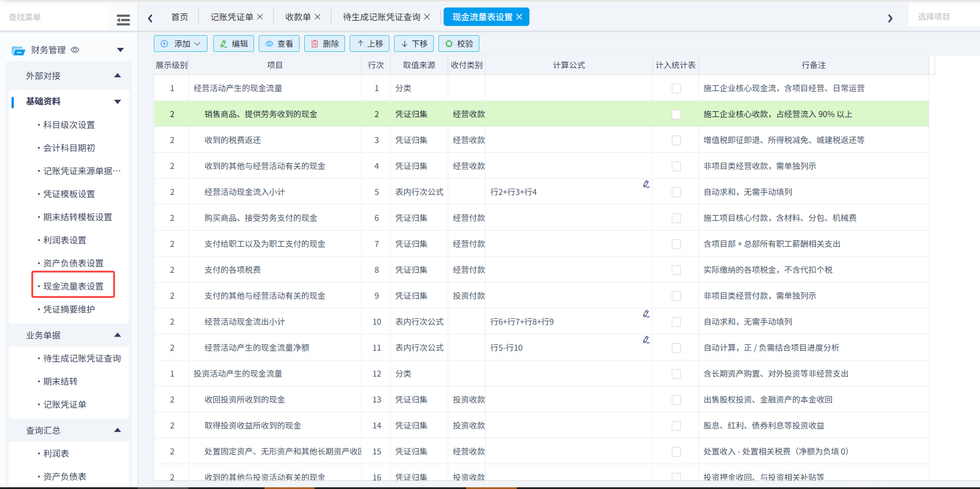
Task: Click the 删除 toolbar button
Action: (325, 44)
